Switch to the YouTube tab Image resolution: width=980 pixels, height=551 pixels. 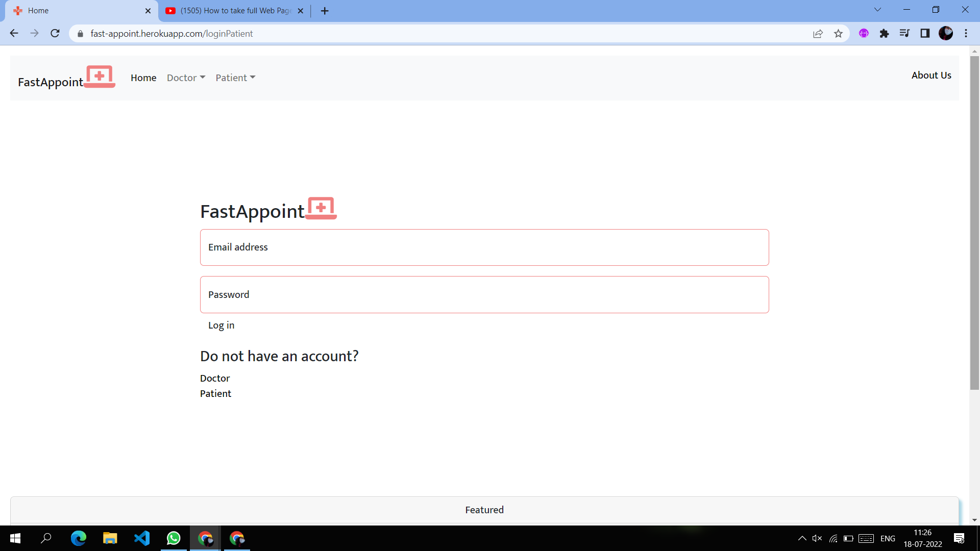235,11
